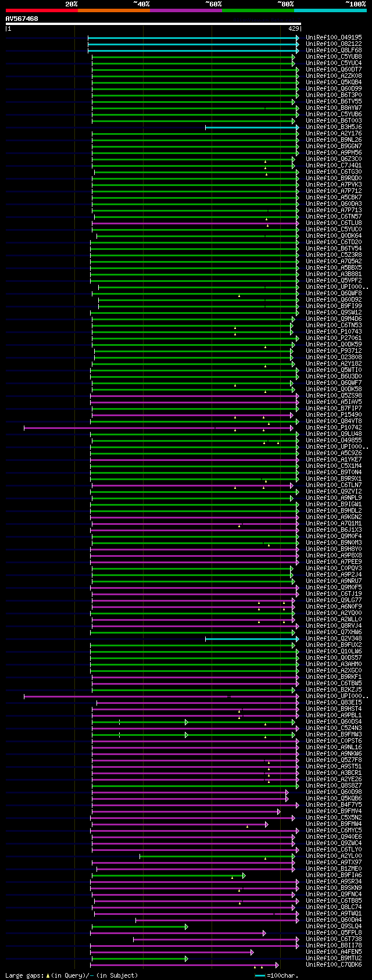Click label UniRef100_C7J4Q1

tap(334, 165)
